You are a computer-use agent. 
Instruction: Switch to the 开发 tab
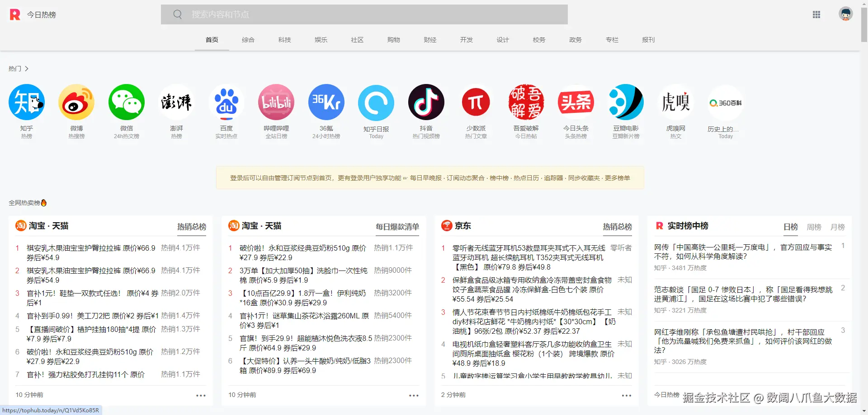(x=467, y=40)
